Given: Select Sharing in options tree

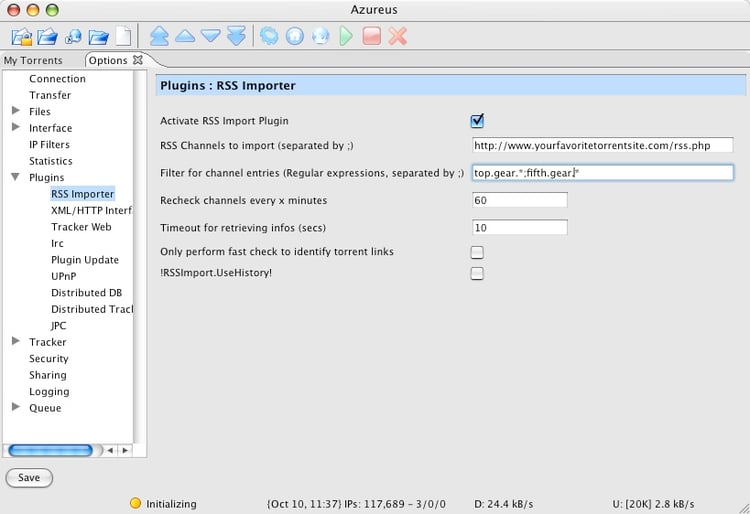Looking at the screenshot, I should pos(48,375).
